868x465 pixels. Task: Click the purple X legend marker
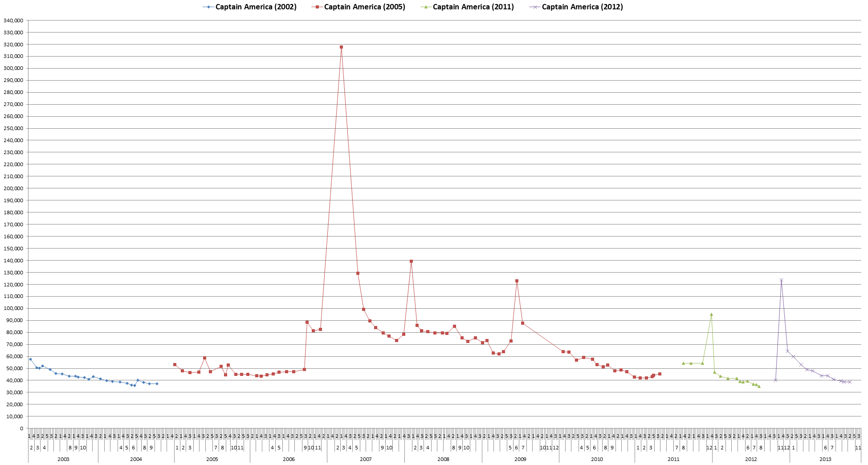click(535, 7)
